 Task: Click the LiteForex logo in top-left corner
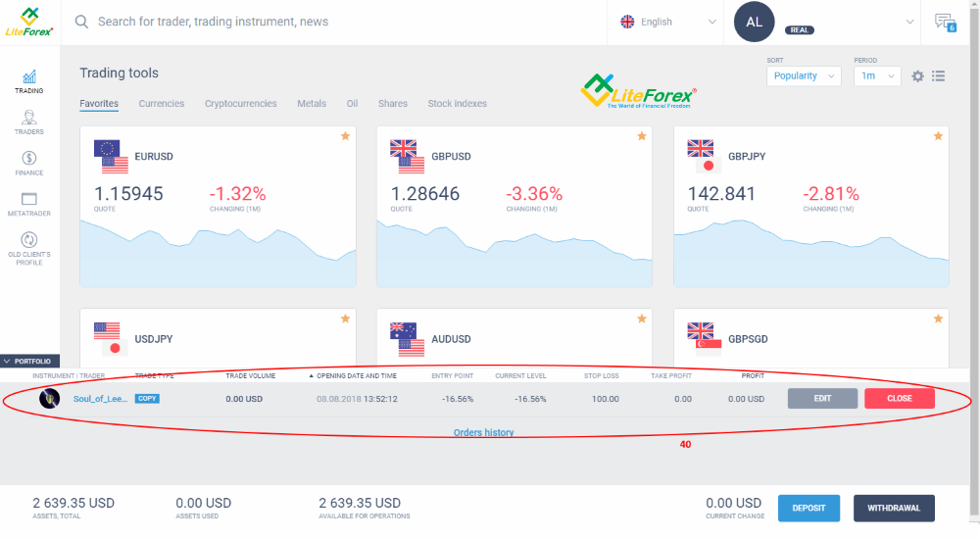29,22
